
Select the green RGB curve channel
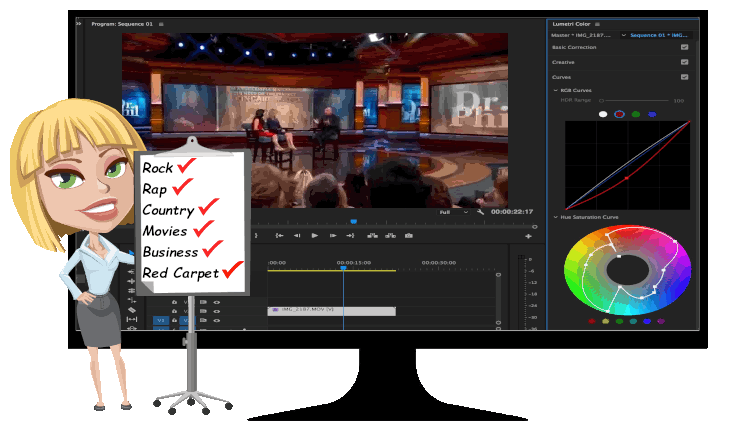[x=636, y=114]
